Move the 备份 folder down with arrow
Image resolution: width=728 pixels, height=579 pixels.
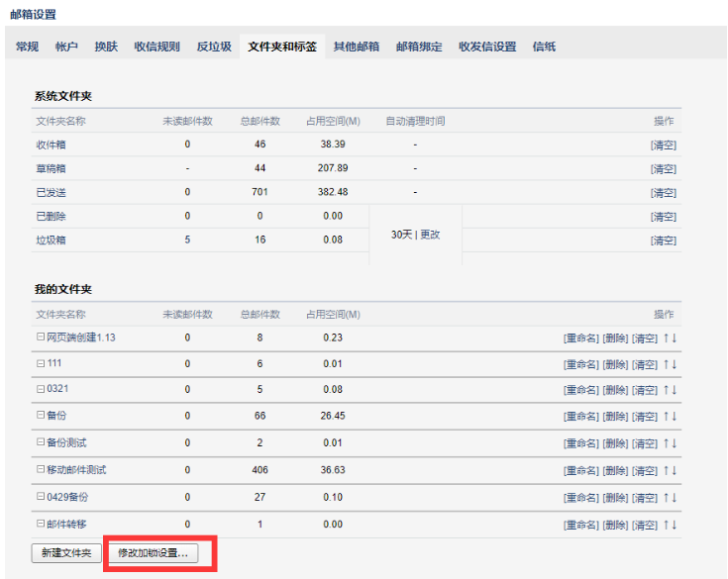pyautogui.click(x=675, y=418)
